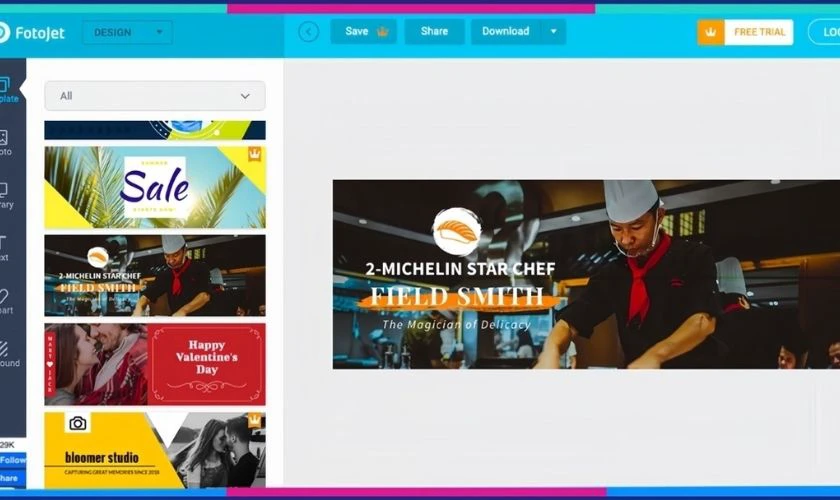Start the FREE TRIAL

pyautogui.click(x=745, y=32)
